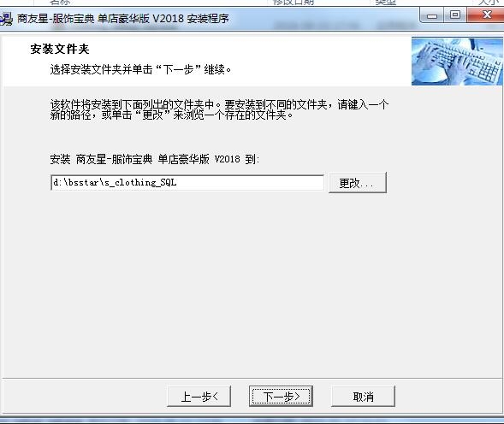Sort by 类型 column in background window
The width and height of the screenshot is (504, 424).
click(x=385, y=3)
